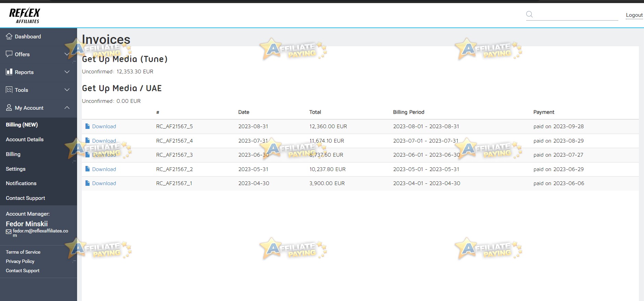Click the # column header
The image size is (644, 301).
click(158, 112)
